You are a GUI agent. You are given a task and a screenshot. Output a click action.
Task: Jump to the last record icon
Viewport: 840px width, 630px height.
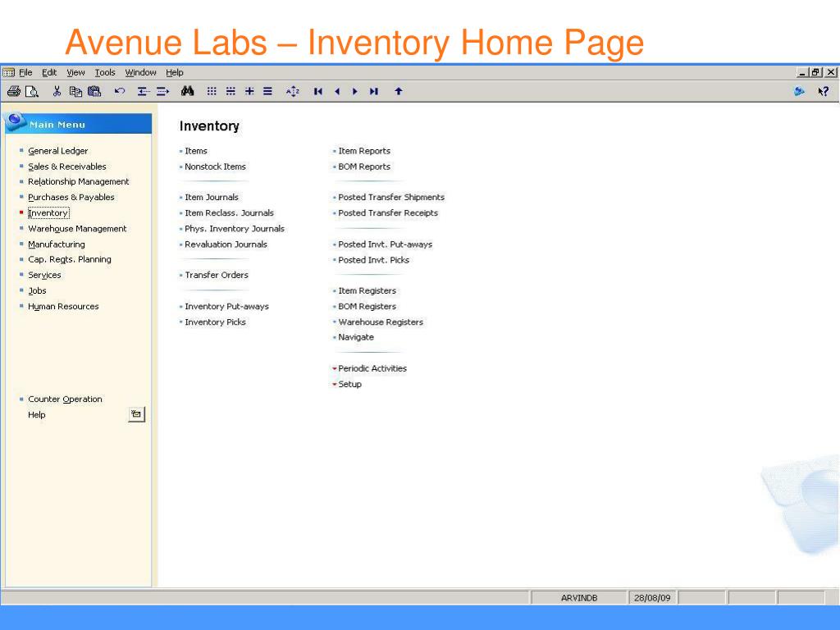click(x=374, y=92)
